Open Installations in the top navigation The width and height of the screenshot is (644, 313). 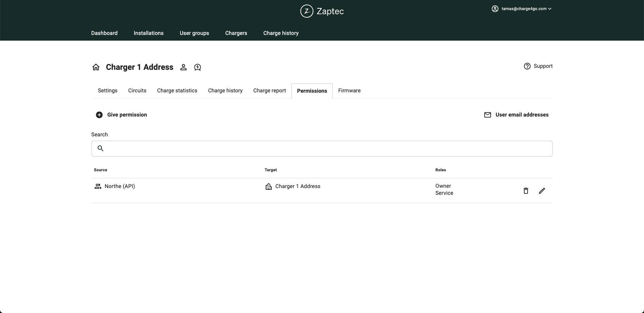coord(149,33)
